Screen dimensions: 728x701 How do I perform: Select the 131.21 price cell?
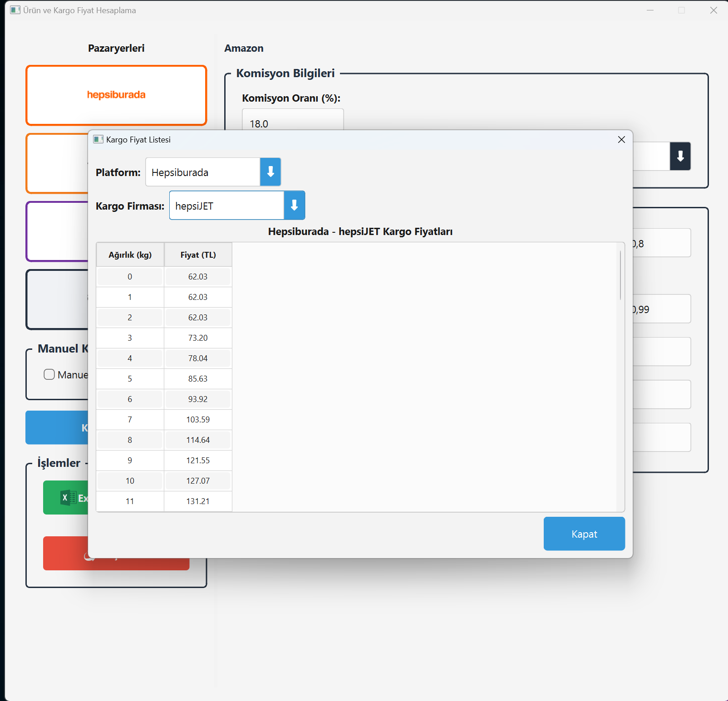tap(198, 501)
